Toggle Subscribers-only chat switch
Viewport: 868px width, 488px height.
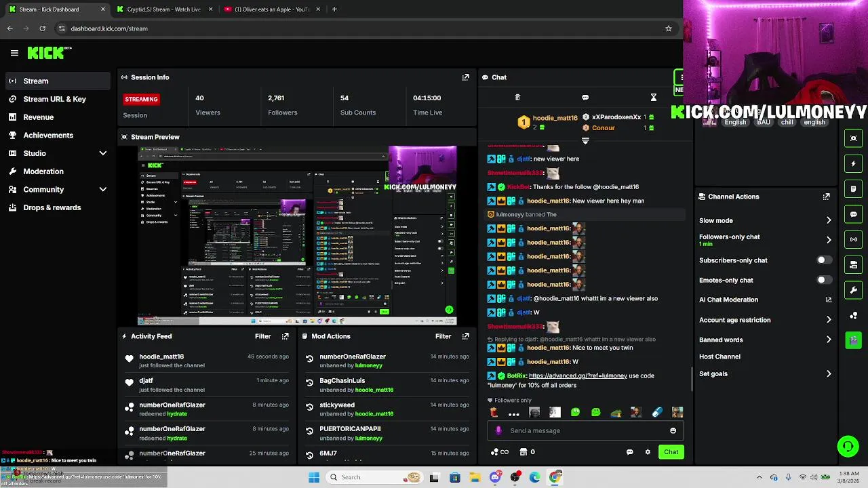coord(824,260)
